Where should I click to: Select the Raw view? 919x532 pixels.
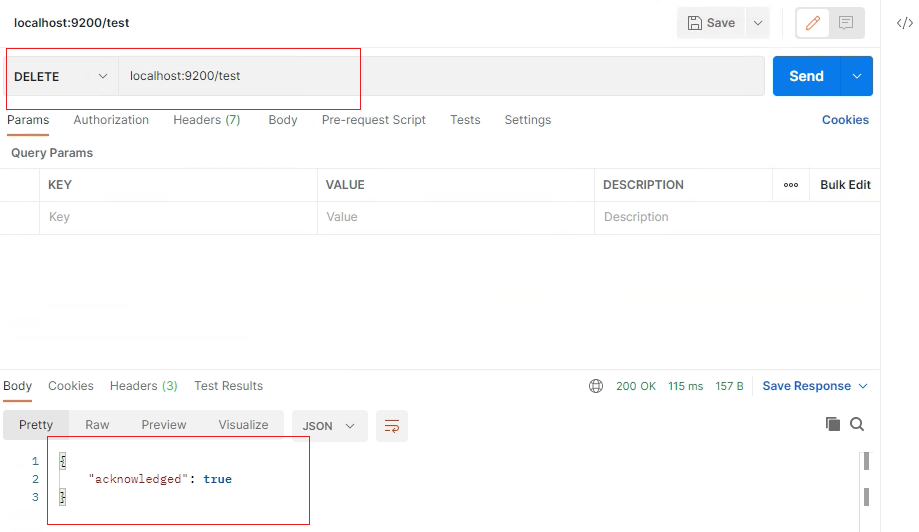pyautogui.click(x=97, y=425)
